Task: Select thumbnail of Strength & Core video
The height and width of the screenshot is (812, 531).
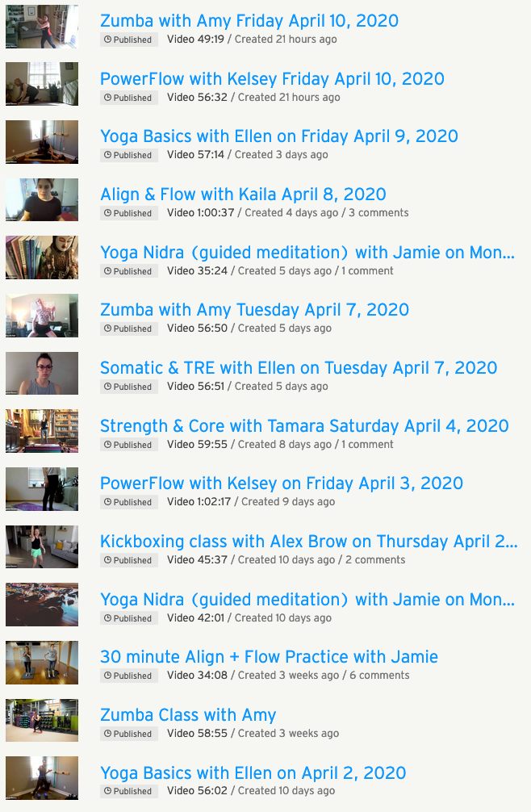Action: pyautogui.click(x=42, y=431)
